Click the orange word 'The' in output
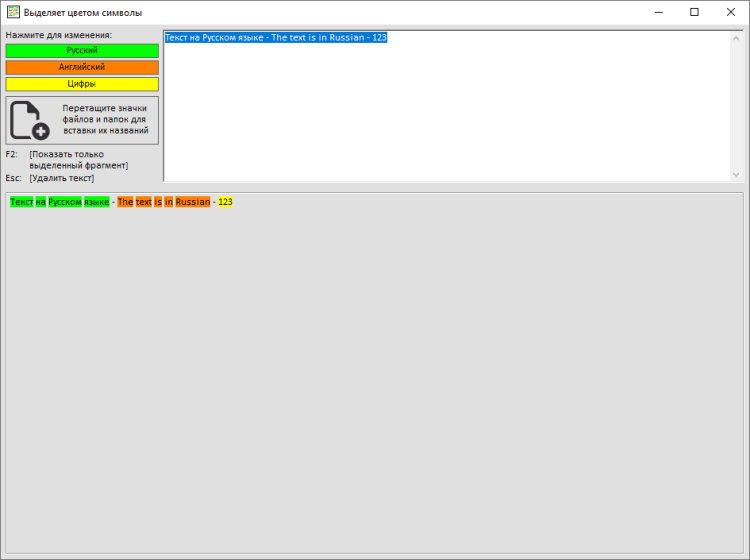This screenshot has height=560, width=750. (x=125, y=202)
